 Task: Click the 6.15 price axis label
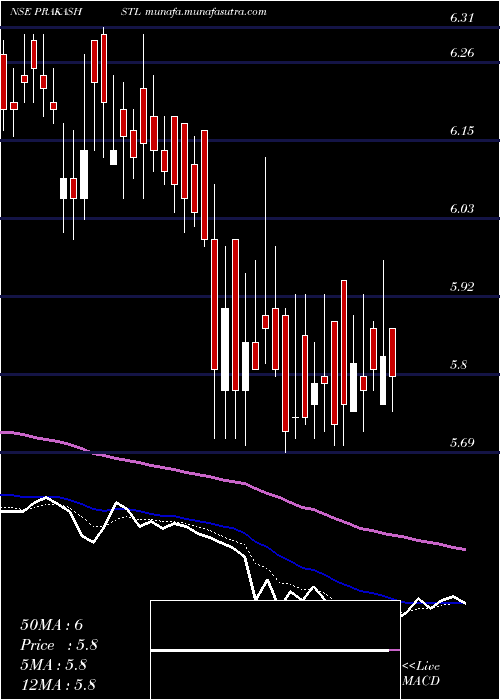462,131
